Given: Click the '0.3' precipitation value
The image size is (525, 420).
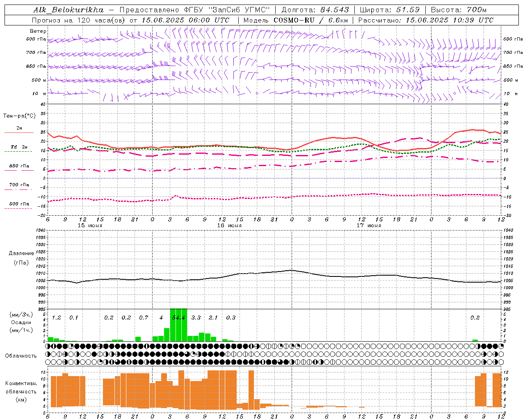Looking at the screenshot, I should [x=231, y=318].
